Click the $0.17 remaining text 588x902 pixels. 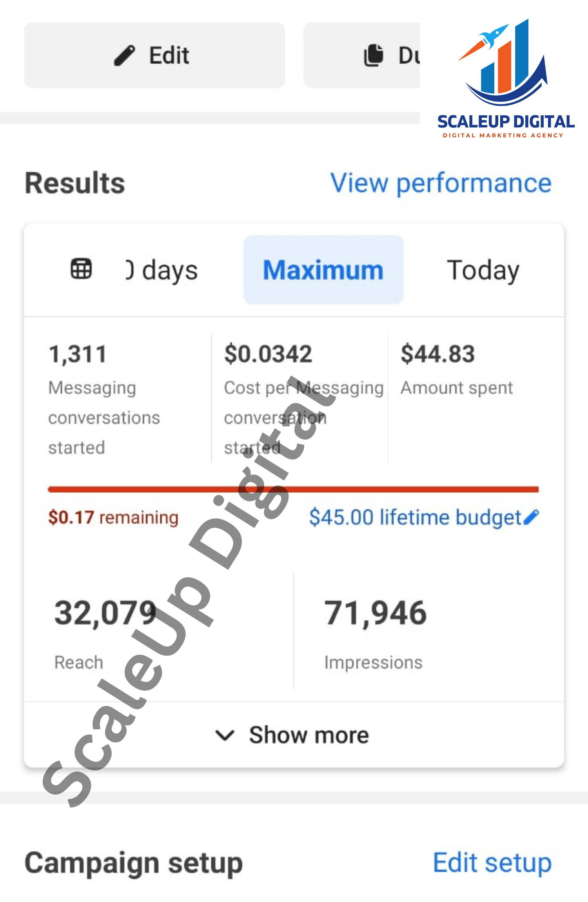(113, 517)
